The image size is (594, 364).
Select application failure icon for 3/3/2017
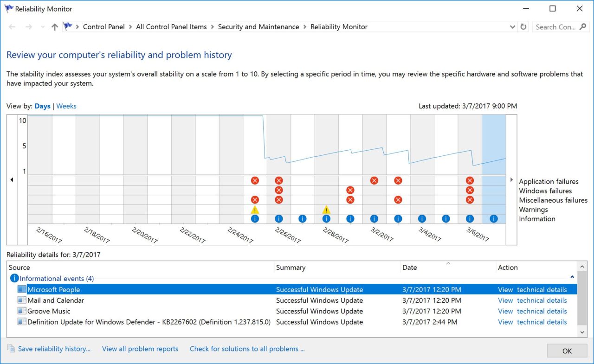tap(398, 181)
